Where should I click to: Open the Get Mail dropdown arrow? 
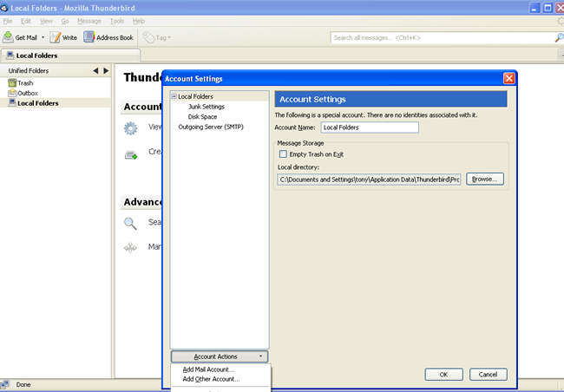coord(43,37)
